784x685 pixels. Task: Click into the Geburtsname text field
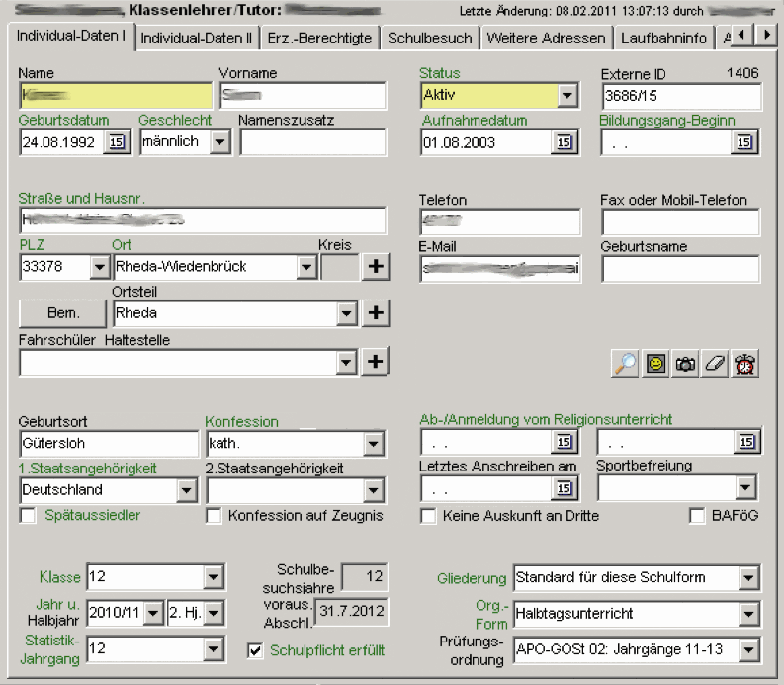(x=680, y=269)
